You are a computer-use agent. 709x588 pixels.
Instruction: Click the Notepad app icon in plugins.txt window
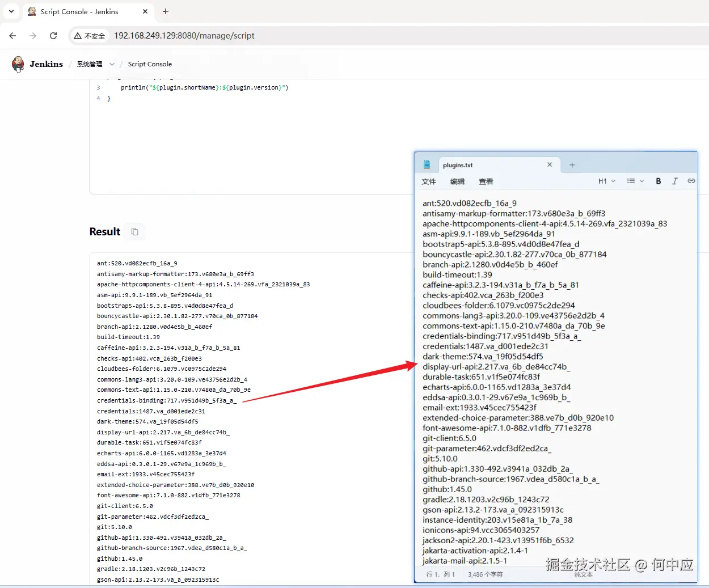coord(427,165)
